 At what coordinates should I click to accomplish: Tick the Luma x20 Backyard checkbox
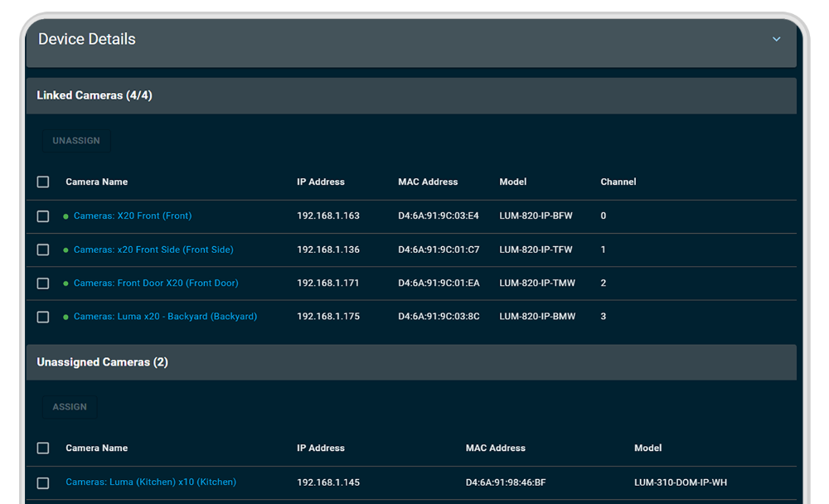click(x=43, y=317)
